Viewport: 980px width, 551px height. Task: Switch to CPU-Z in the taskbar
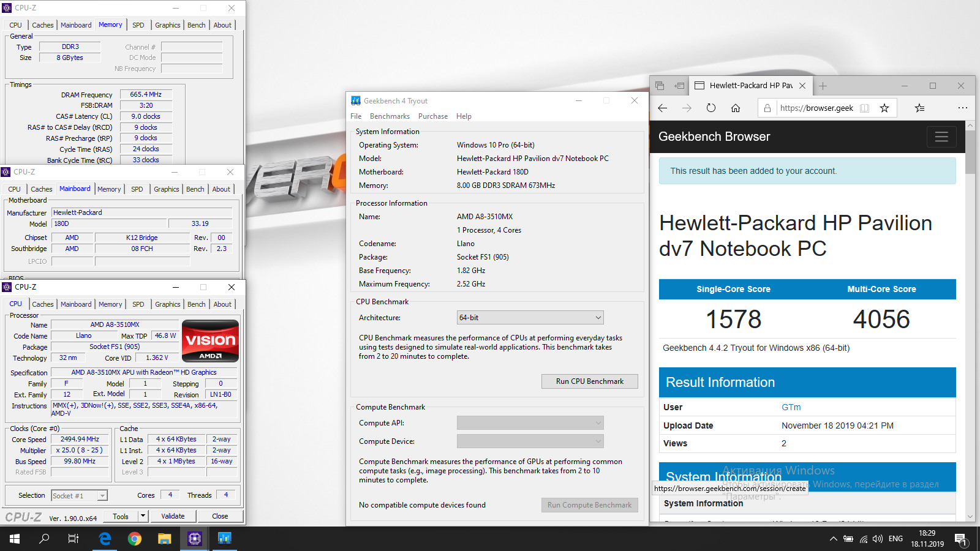pyautogui.click(x=195, y=539)
